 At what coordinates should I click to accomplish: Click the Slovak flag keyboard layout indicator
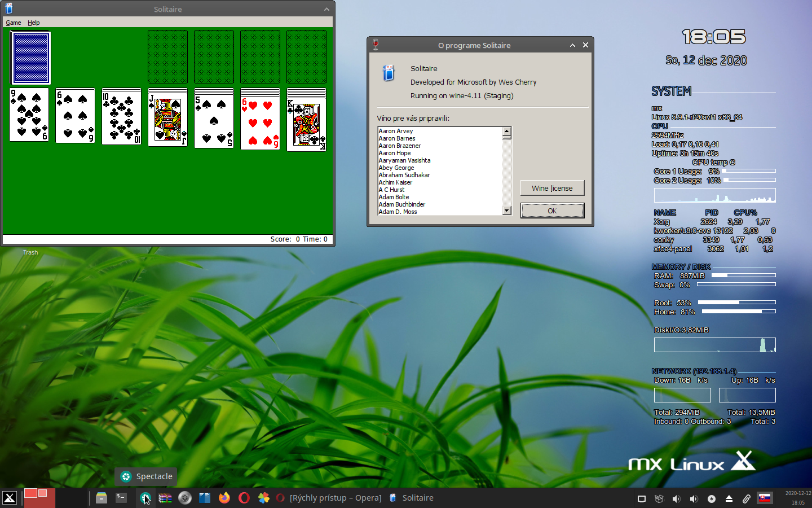click(x=765, y=498)
